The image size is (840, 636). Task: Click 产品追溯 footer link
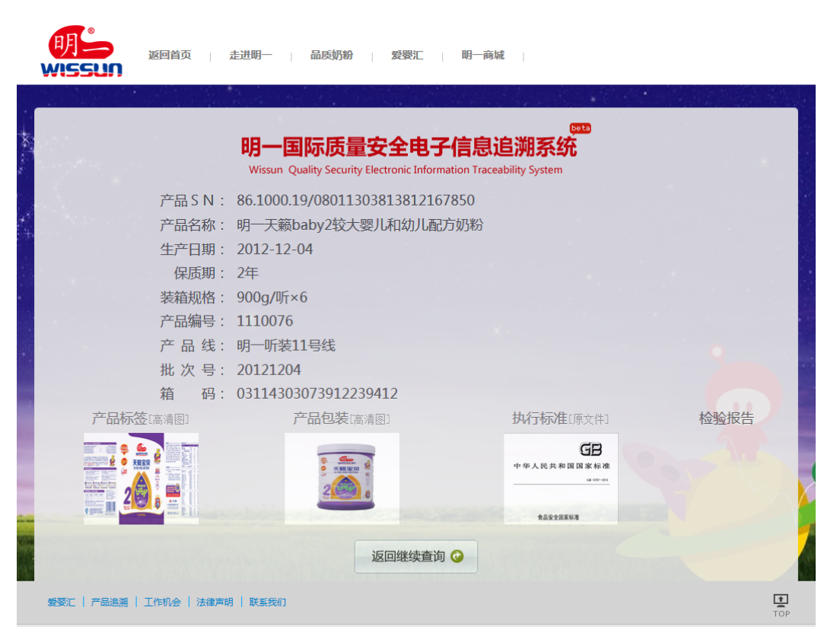click(x=110, y=603)
